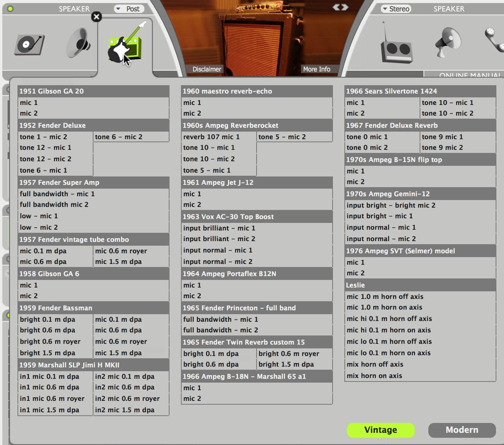Toggle the green power LED for left speaker
Screen dimensions: 504x445
[10, 9]
